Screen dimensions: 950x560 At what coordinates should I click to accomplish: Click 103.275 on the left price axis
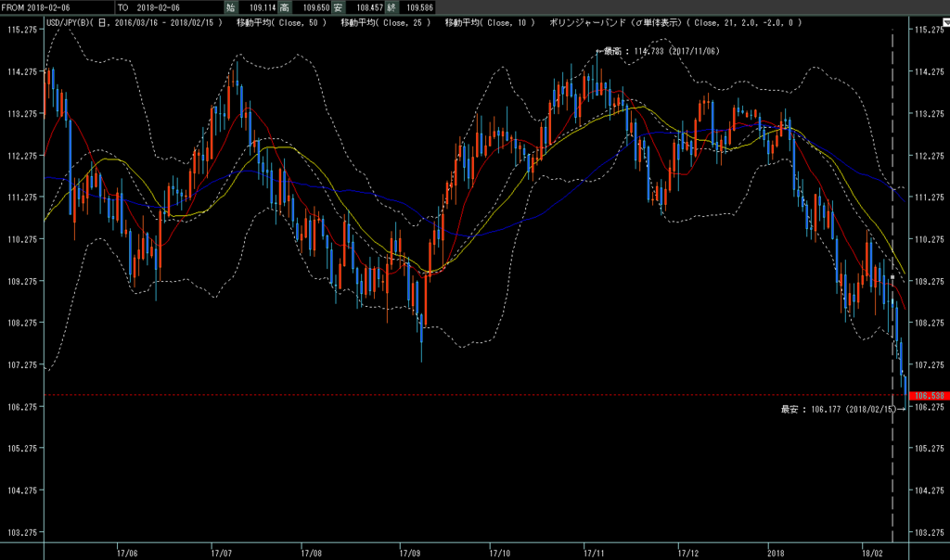coord(22,532)
